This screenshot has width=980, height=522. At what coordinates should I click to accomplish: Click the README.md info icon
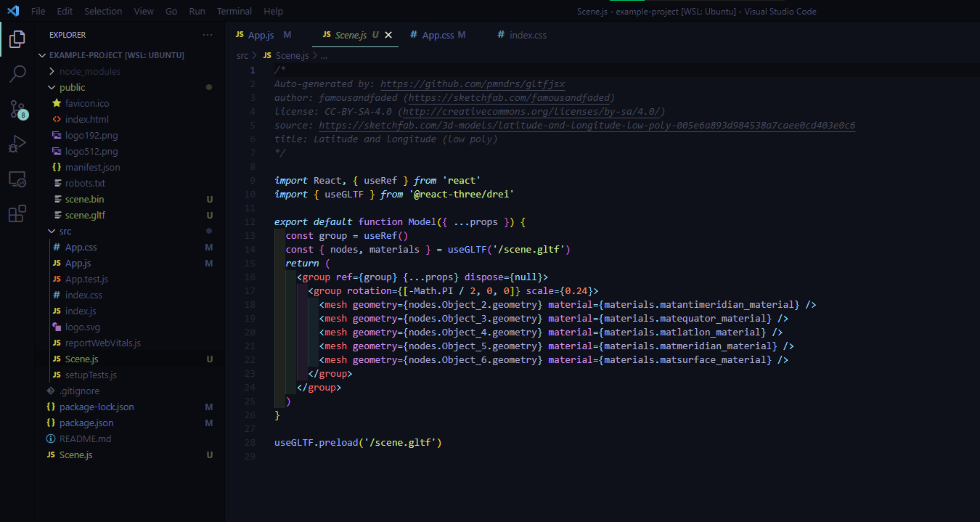[51, 439]
